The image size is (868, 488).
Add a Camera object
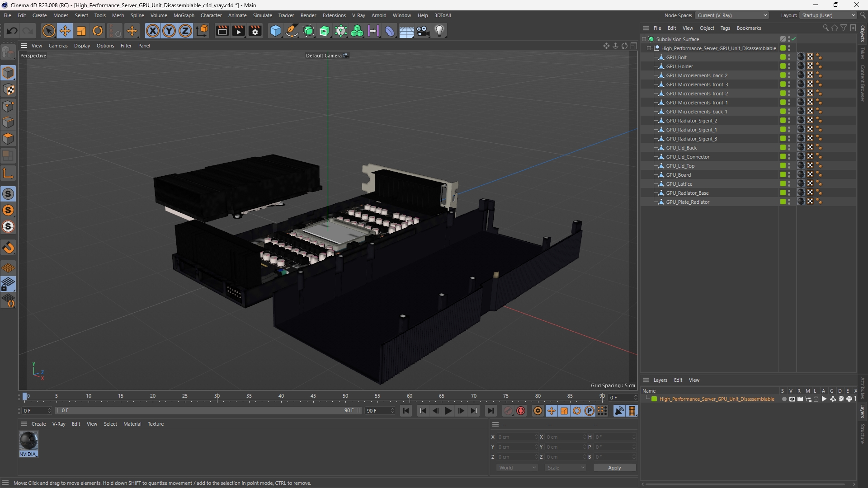(423, 31)
